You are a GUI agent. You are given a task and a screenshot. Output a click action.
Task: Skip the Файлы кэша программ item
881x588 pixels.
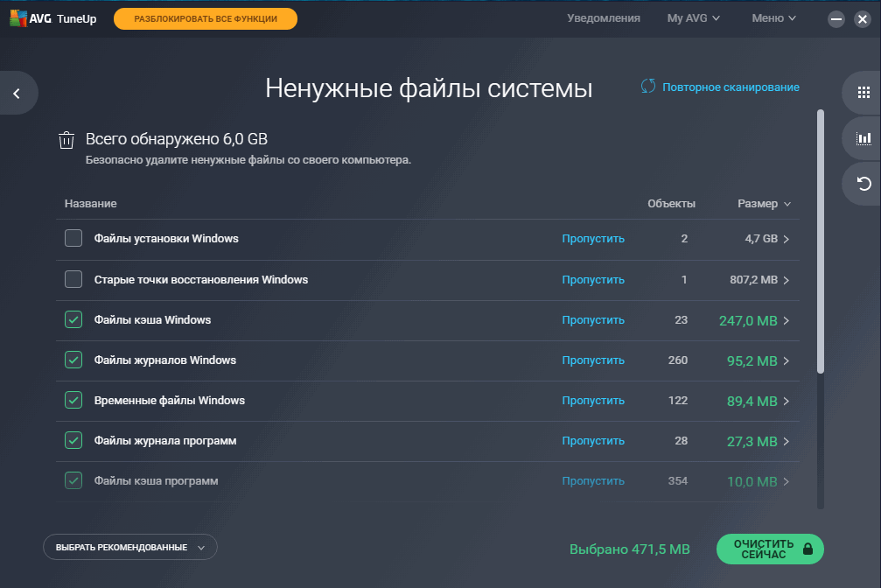coord(593,481)
